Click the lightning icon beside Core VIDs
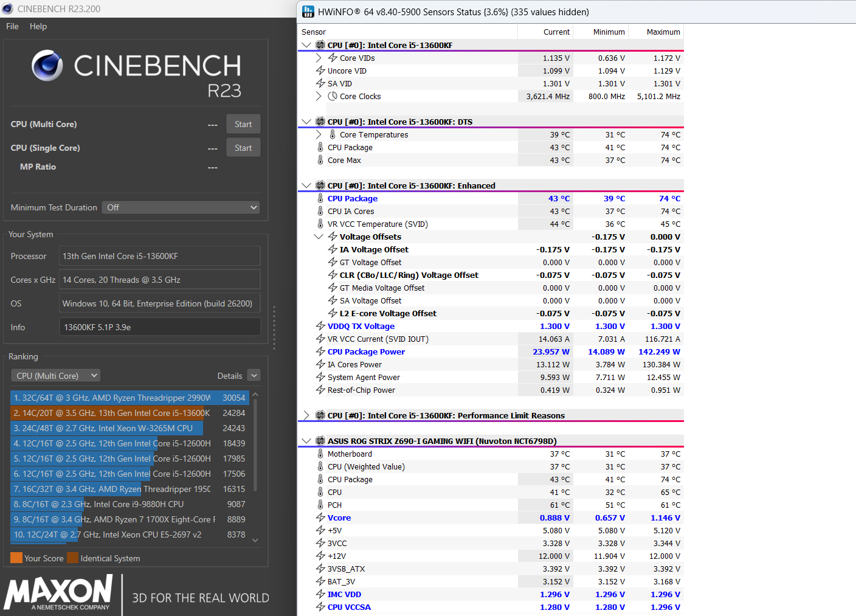 [333, 58]
